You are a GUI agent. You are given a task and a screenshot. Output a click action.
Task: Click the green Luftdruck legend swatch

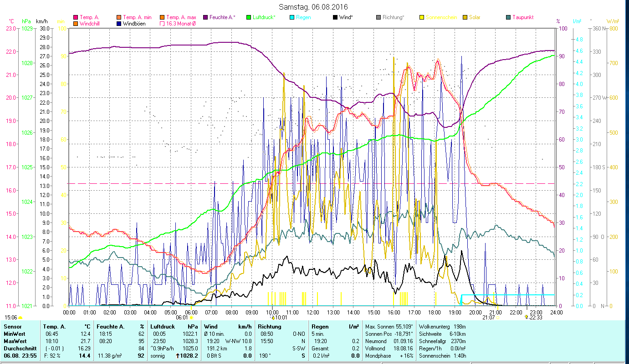[249, 17]
